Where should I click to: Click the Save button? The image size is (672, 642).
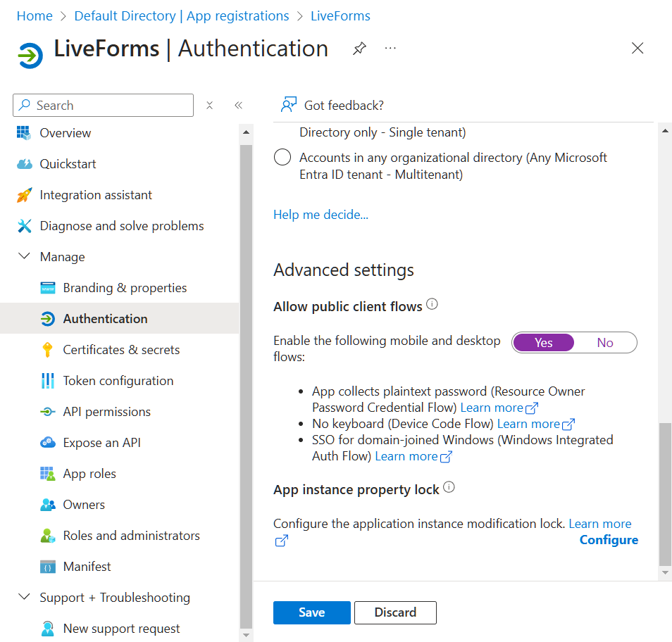click(311, 612)
